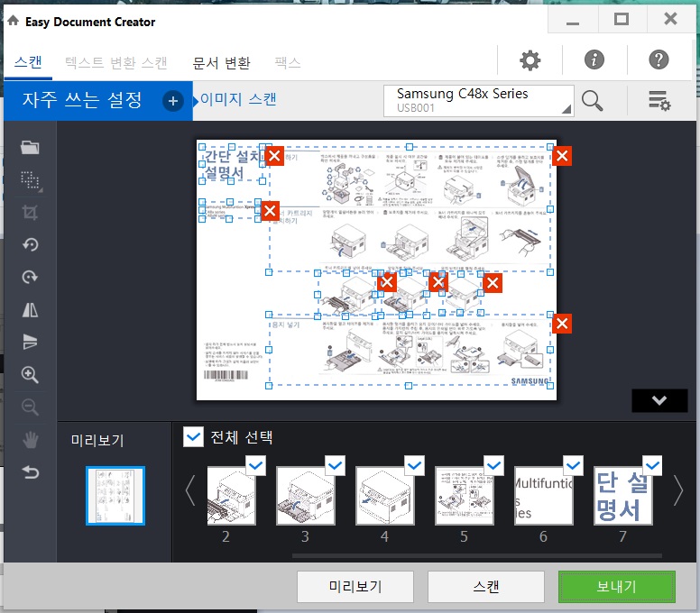The height and width of the screenshot is (613, 700).
Task: Open settings with the gear icon
Action: click(x=530, y=59)
